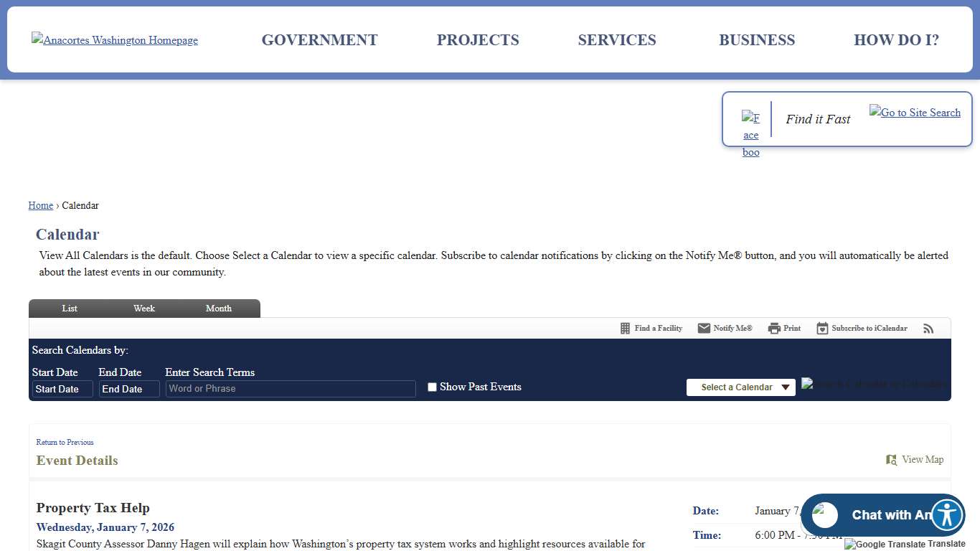Switch to the Month calendar view
Viewport: 980px width, 551px height.
tap(219, 308)
